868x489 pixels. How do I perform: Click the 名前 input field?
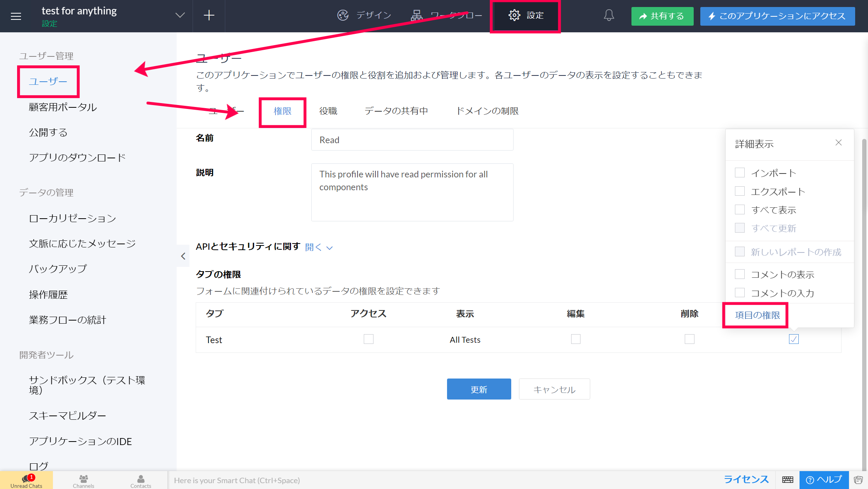[412, 140]
